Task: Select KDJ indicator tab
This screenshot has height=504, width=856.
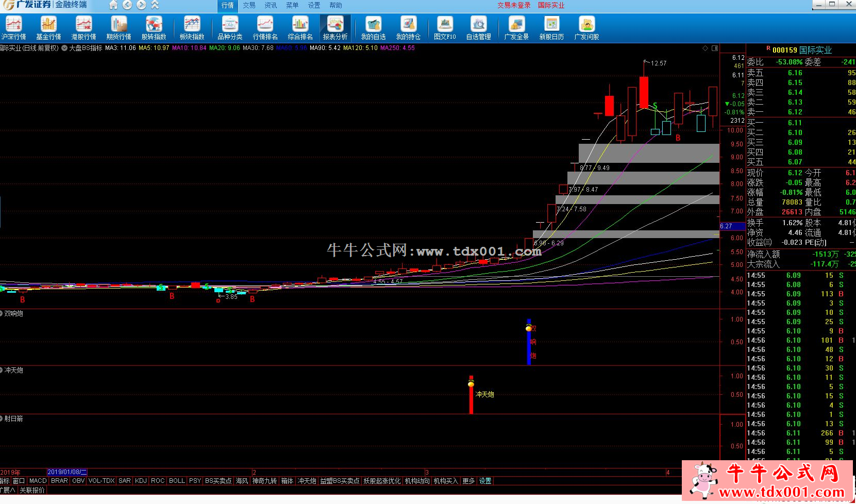Action: [x=141, y=481]
